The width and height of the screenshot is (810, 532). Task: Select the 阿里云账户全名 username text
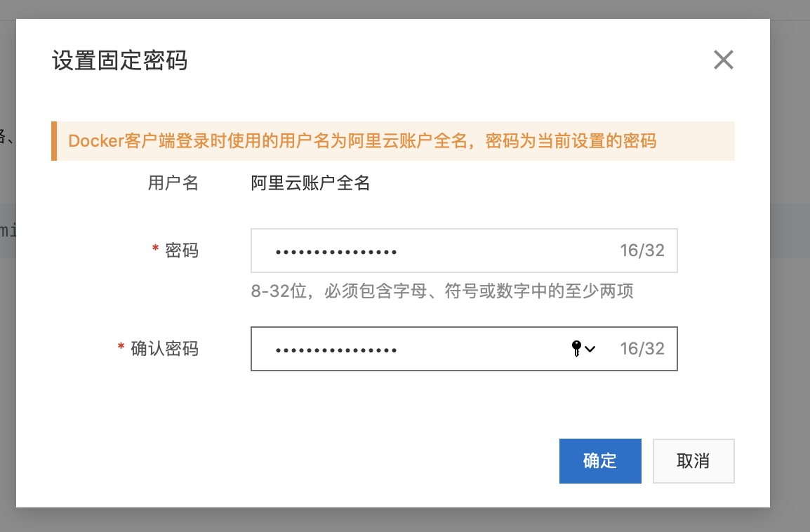311,182
